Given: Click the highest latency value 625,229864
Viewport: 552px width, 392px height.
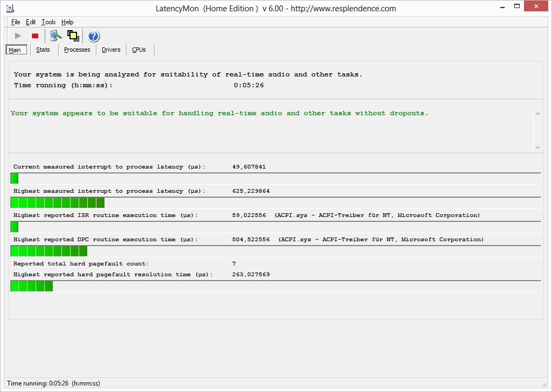Looking at the screenshot, I should pos(250,191).
